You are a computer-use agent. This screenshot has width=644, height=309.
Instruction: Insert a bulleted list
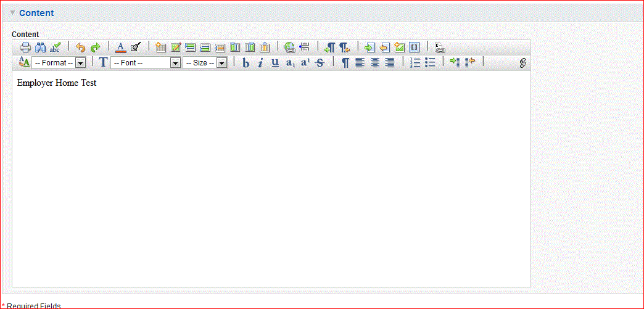430,62
